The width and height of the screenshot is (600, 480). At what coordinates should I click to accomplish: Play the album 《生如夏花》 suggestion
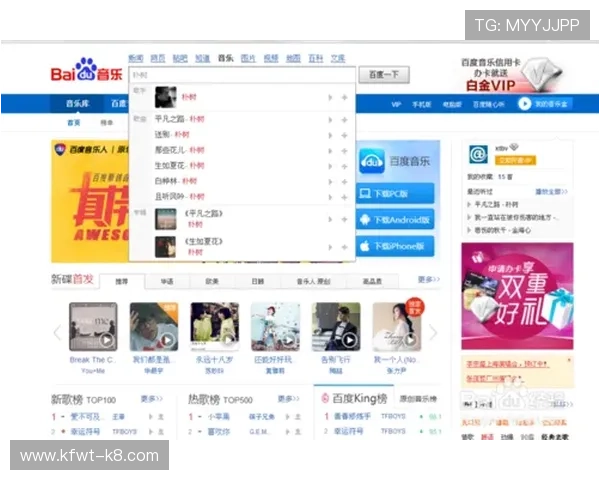coord(330,247)
